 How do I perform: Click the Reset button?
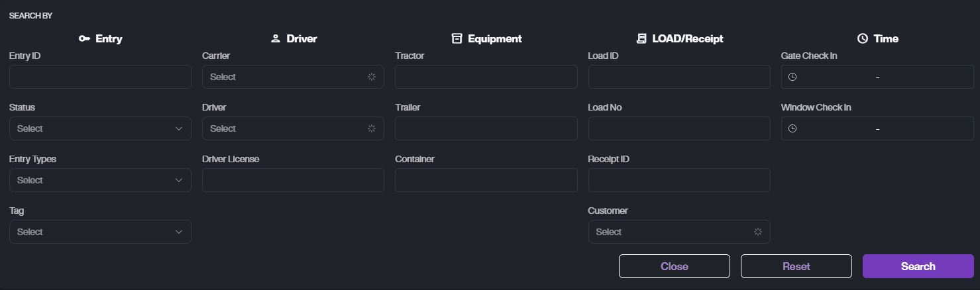[x=796, y=266]
